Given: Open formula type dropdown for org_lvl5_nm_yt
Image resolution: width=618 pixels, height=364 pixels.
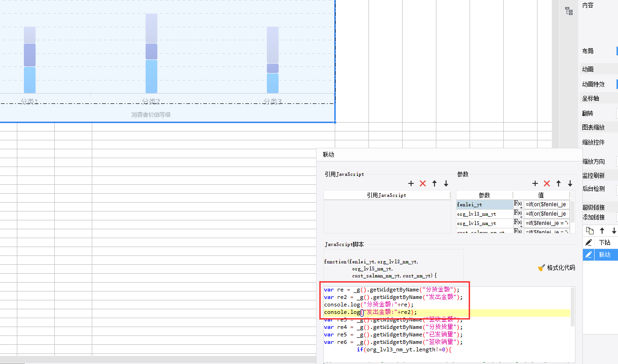Looking at the screenshot, I should (x=518, y=224).
